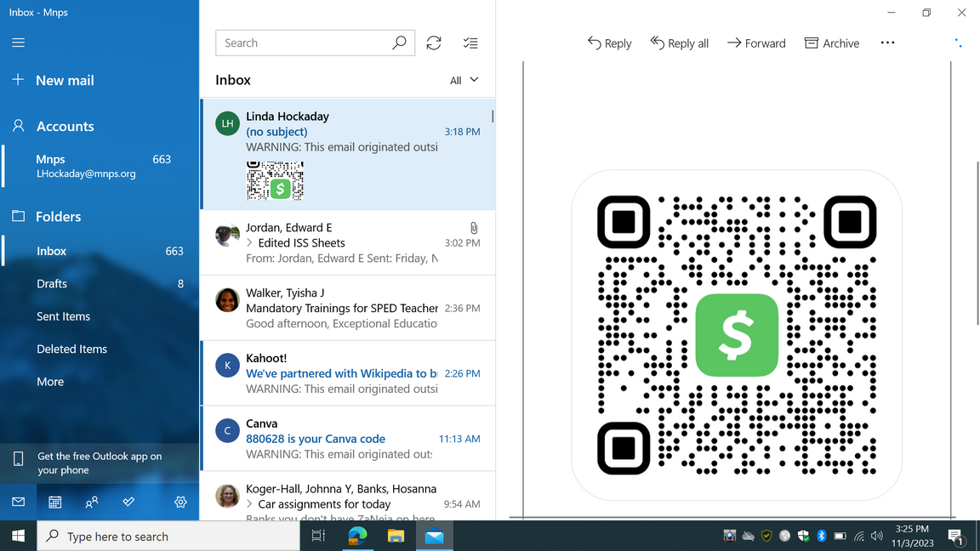This screenshot has width=980, height=551.
Task: Click inside the Search mail field
Action: click(302, 43)
